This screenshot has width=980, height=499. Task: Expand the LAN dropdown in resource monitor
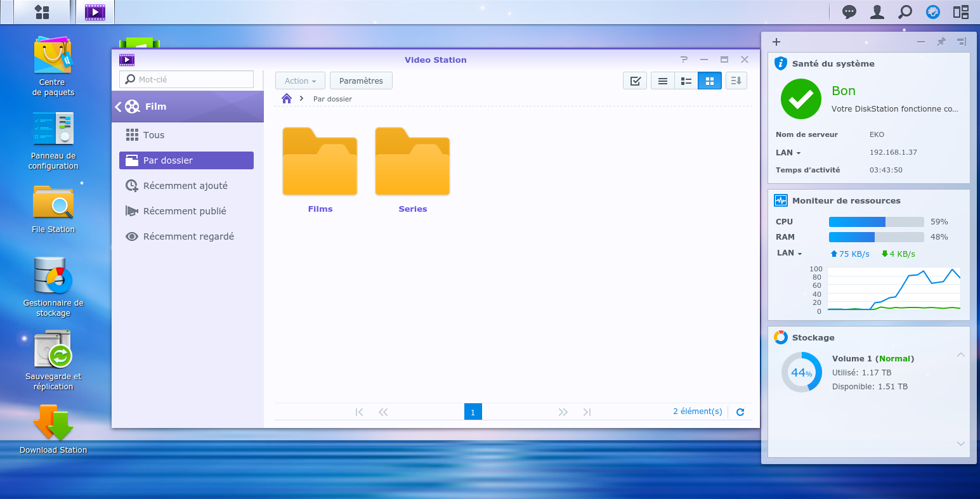click(x=789, y=253)
